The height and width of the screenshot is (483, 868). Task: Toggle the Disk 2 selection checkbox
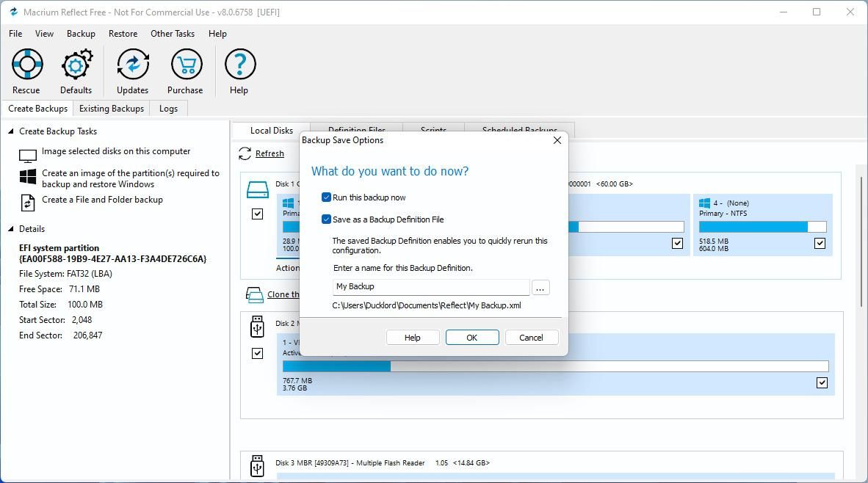pos(258,354)
